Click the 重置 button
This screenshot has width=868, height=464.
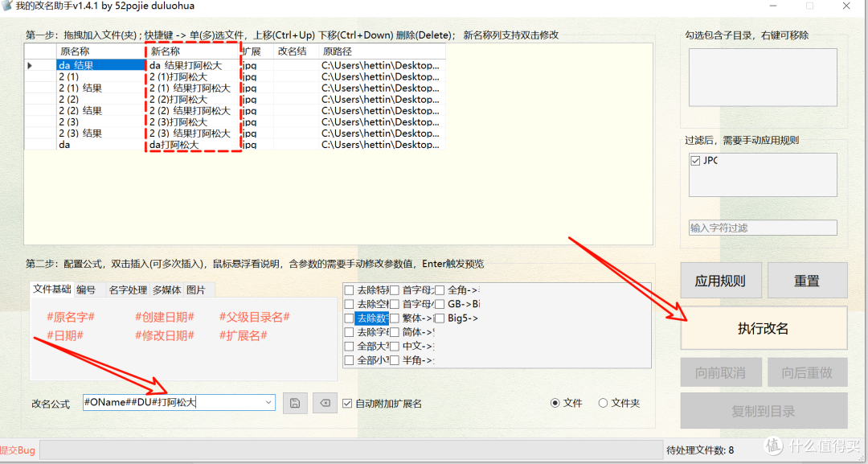tap(807, 281)
